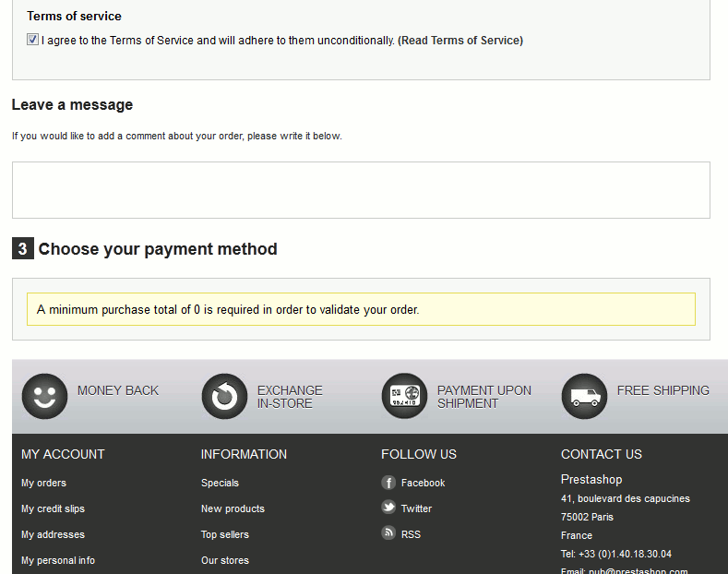Go to My credit slips
Image resolution: width=728 pixels, height=574 pixels.
pyautogui.click(x=53, y=508)
